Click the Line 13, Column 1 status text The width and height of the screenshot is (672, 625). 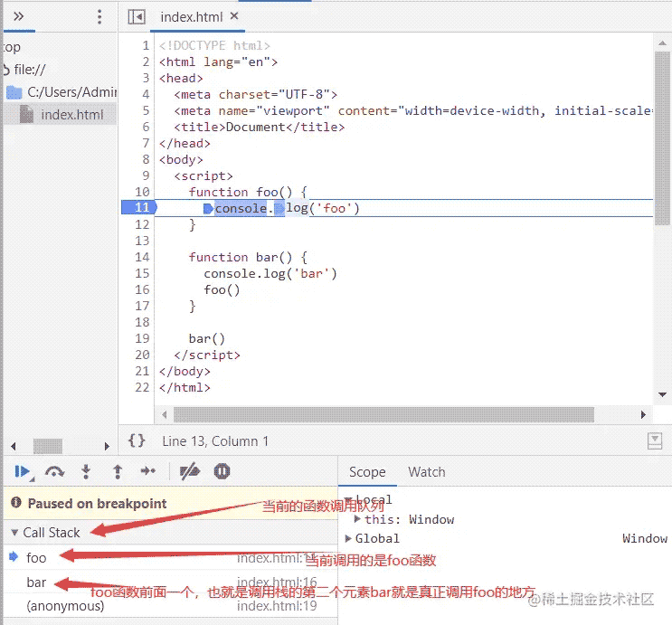215,441
